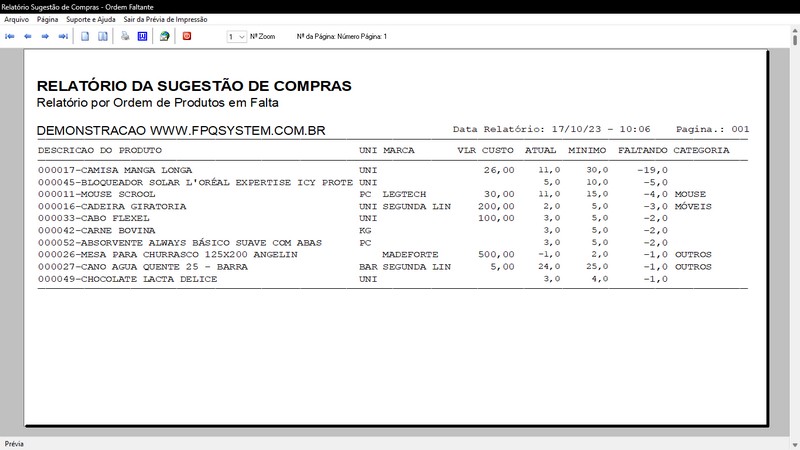Click the CATEGORIA column header

click(x=701, y=151)
